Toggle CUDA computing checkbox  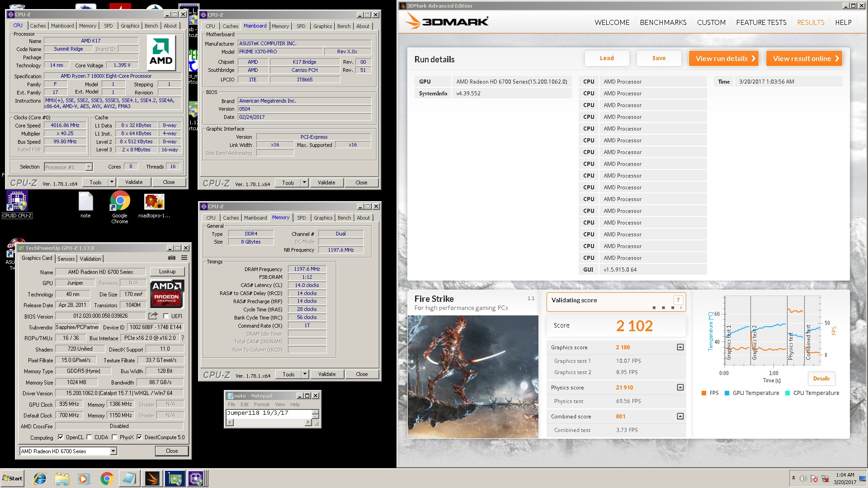tap(89, 437)
